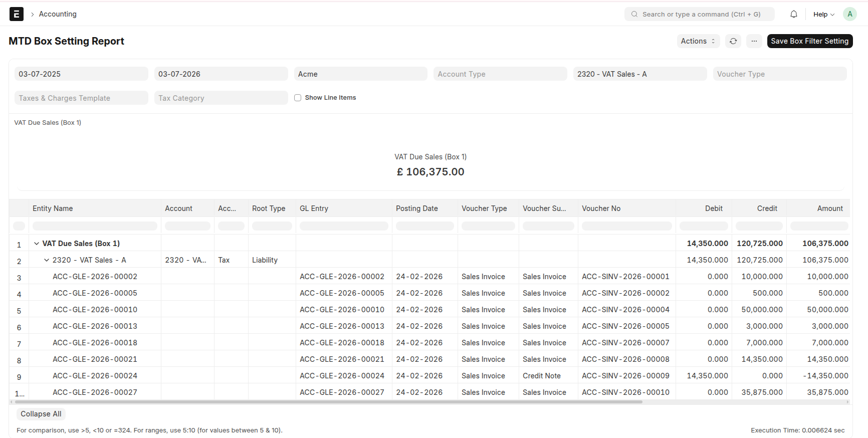Select entity row ACC-GLE-2026-00013

point(95,326)
